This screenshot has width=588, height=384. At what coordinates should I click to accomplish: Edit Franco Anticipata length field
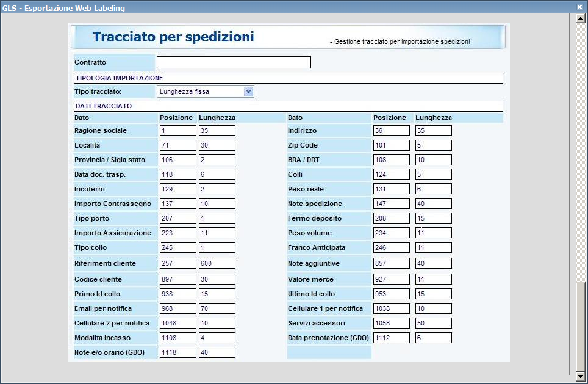click(434, 247)
